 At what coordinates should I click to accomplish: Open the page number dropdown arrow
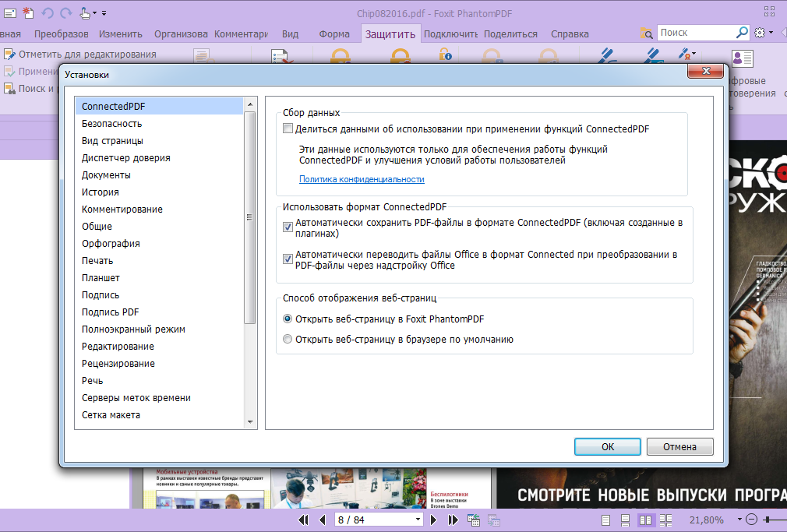point(418,520)
